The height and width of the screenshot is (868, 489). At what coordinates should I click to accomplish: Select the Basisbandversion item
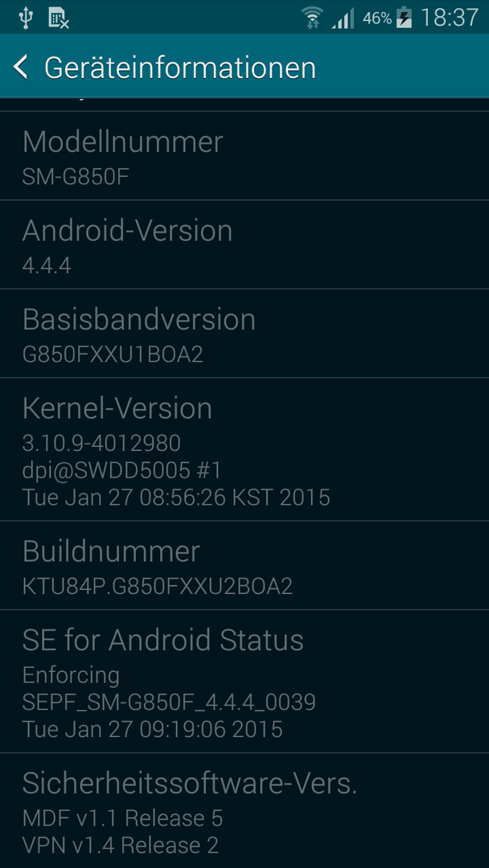click(244, 334)
